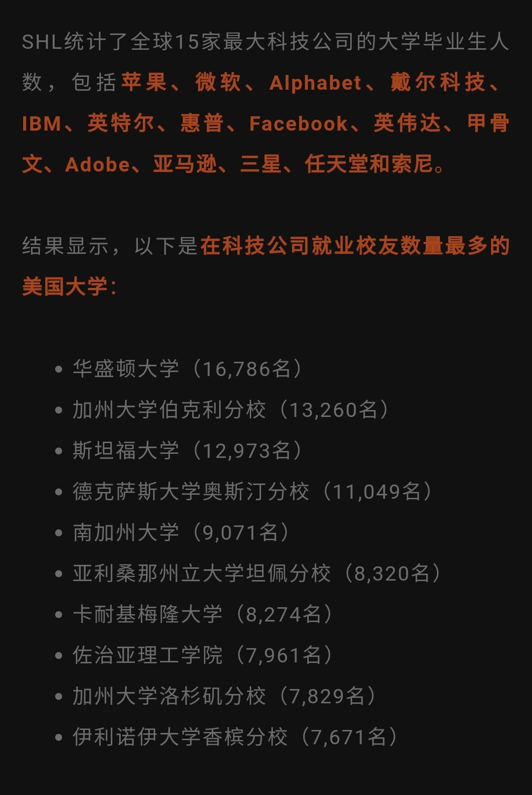Select the 南加州大学 (9,071名) line

181,532
